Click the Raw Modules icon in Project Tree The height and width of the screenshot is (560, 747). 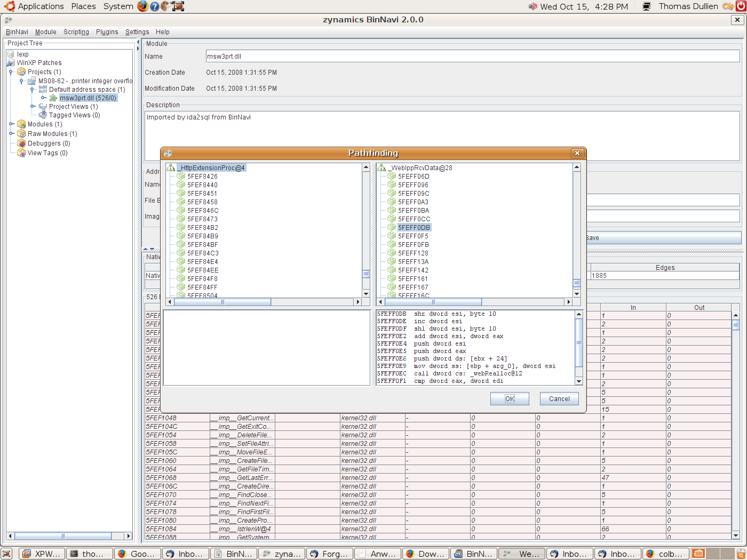tap(21, 134)
